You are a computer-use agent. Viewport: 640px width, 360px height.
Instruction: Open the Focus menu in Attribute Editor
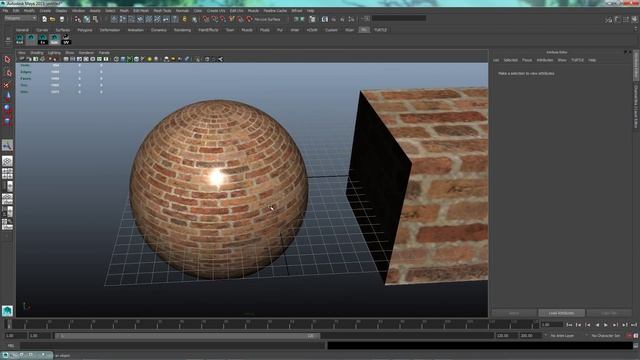click(x=527, y=60)
